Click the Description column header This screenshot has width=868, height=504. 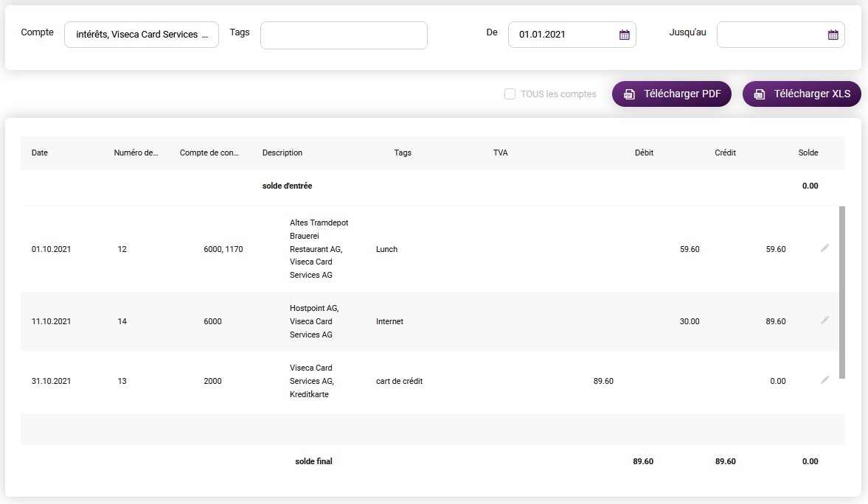(282, 153)
